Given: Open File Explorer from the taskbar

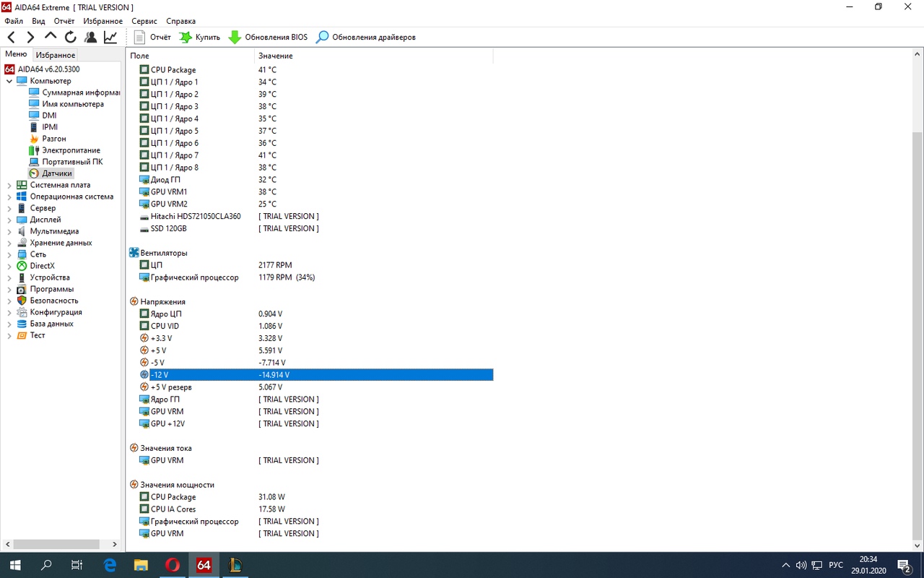Looking at the screenshot, I should [x=141, y=565].
